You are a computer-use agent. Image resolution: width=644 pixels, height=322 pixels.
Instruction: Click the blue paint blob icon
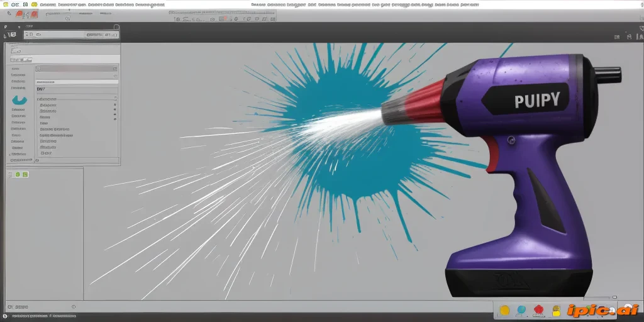[521, 309]
